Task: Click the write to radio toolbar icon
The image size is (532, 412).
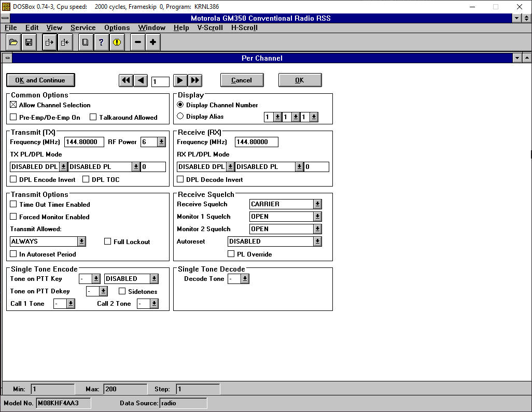Action: click(x=65, y=42)
